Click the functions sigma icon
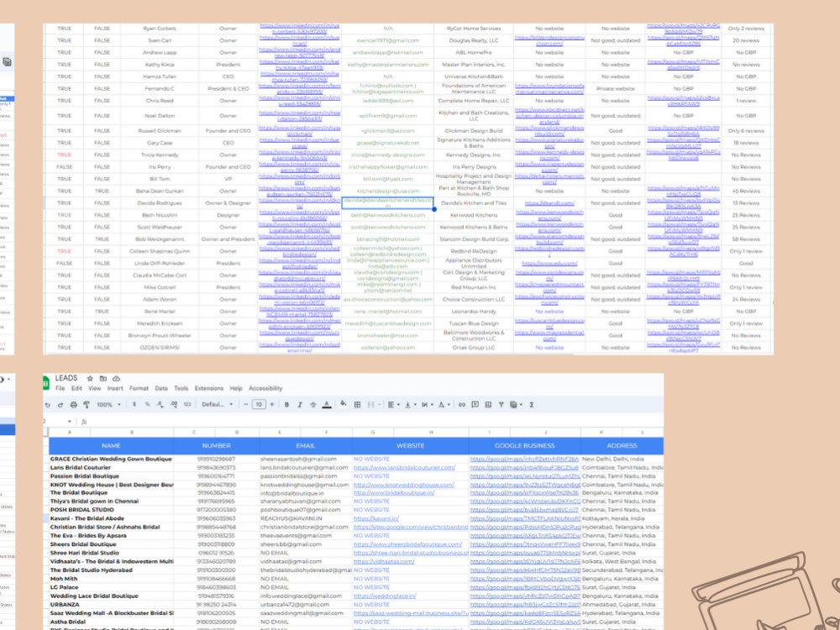840x630 pixels. 532,405
